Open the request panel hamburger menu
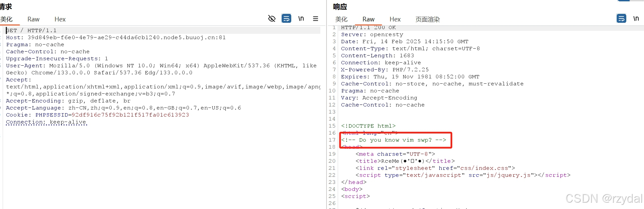 tap(315, 18)
